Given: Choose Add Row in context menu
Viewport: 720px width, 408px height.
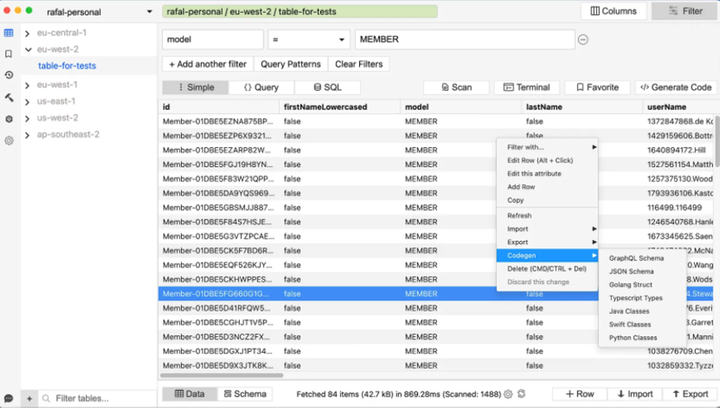Looking at the screenshot, I should tap(547, 187).
